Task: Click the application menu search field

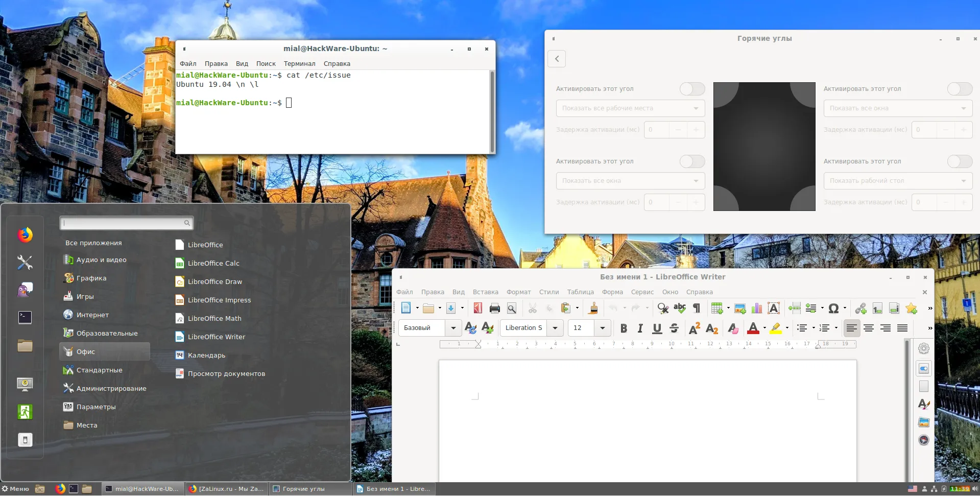Action: (x=126, y=223)
